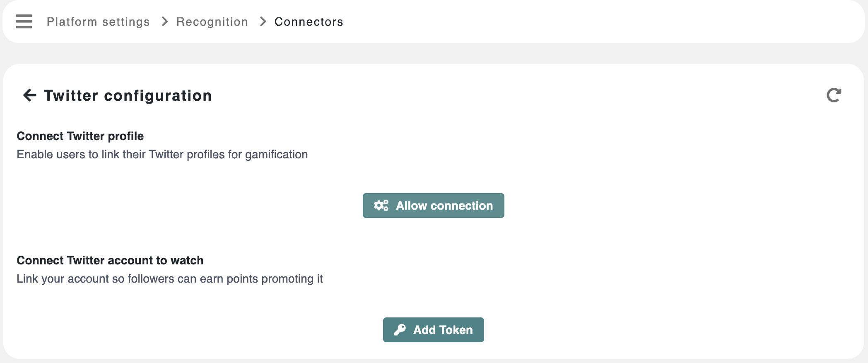868x363 pixels.
Task: Click the Connect Twitter profile heading
Action: (80, 136)
